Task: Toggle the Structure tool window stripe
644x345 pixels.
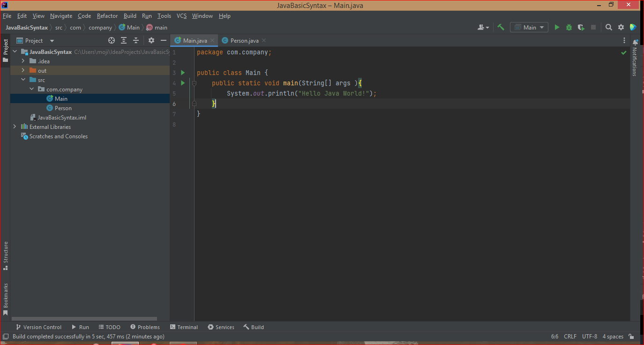Action: (x=5, y=255)
